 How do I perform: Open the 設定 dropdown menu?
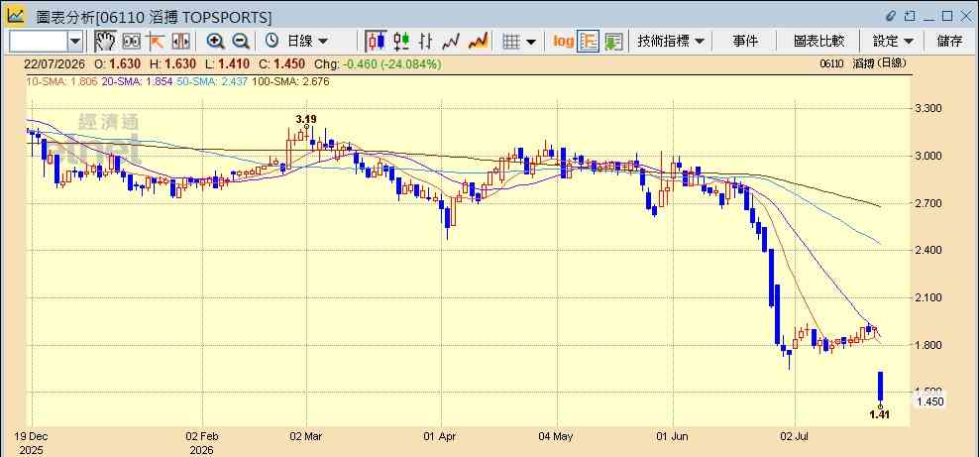pyautogui.click(x=893, y=42)
